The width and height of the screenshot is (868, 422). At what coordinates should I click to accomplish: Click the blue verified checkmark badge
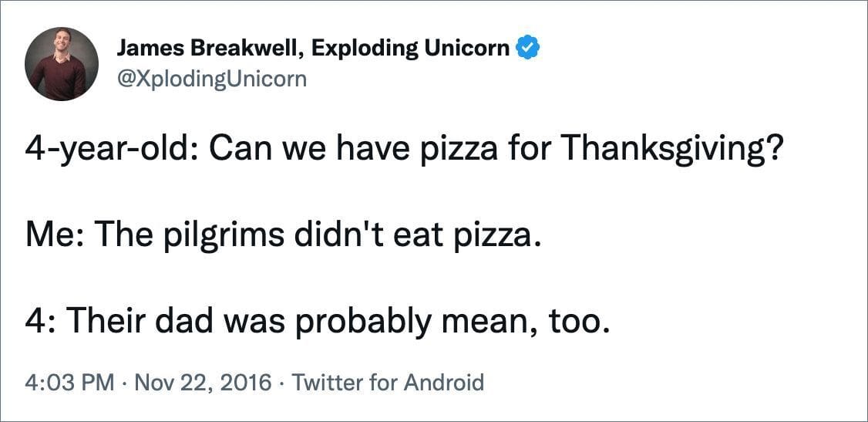click(527, 49)
